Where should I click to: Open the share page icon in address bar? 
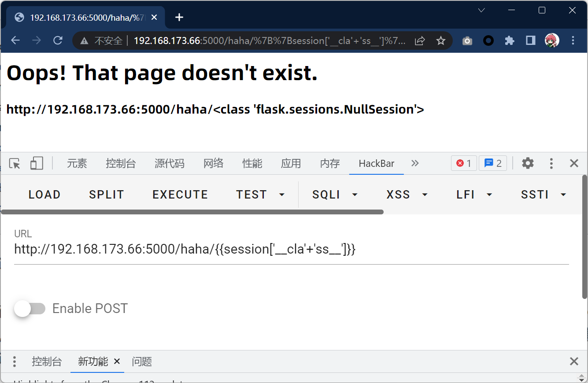420,41
